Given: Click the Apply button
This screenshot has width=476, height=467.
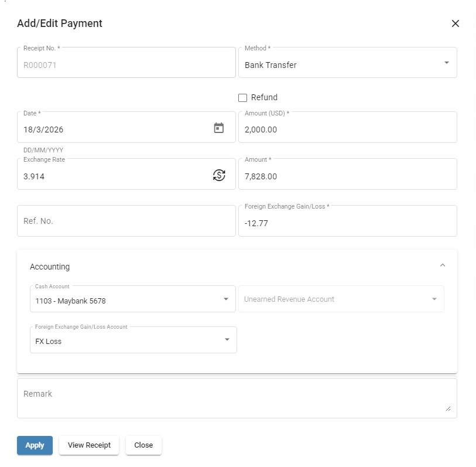Looking at the screenshot, I should click(35, 445).
